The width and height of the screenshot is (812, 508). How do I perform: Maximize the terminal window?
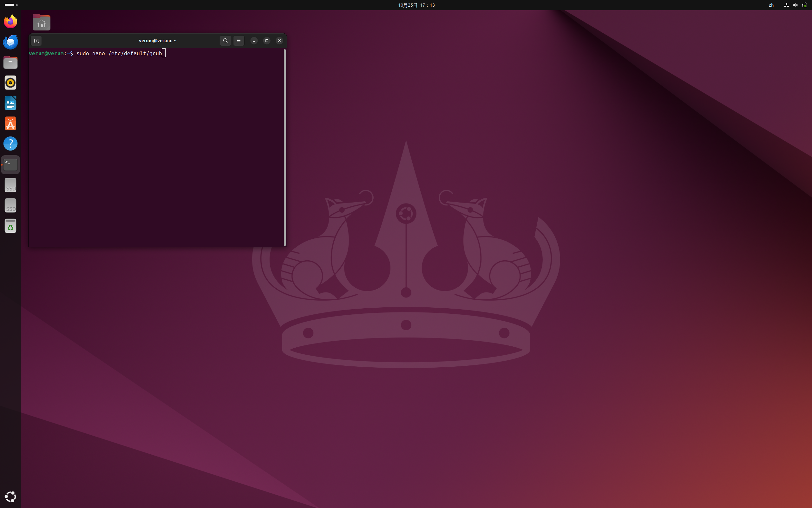coord(267,41)
